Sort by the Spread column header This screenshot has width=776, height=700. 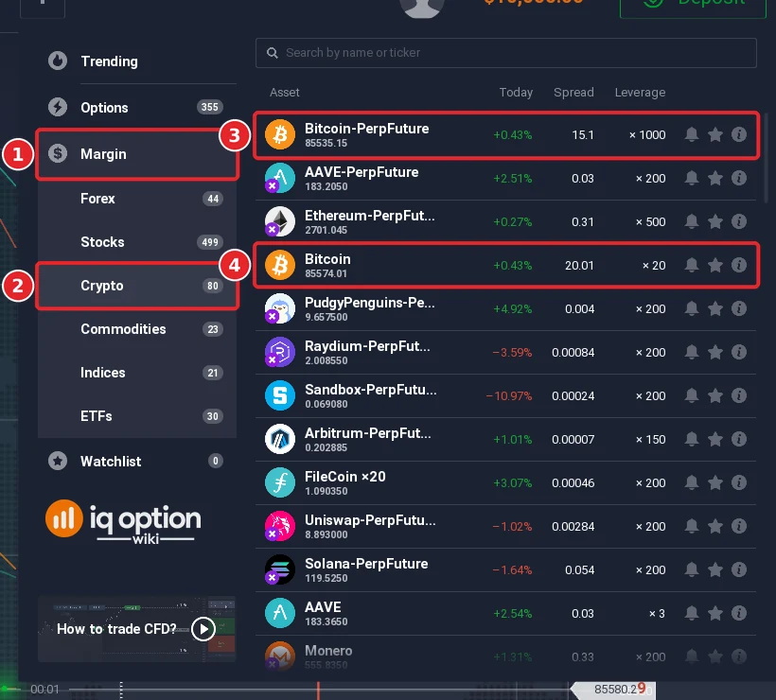(x=573, y=93)
